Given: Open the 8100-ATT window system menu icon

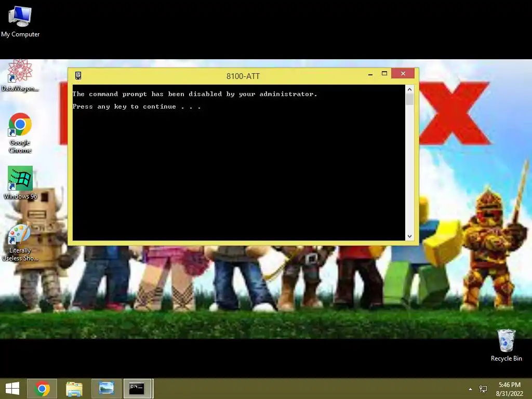Looking at the screenshot, I should coord(78,76).
